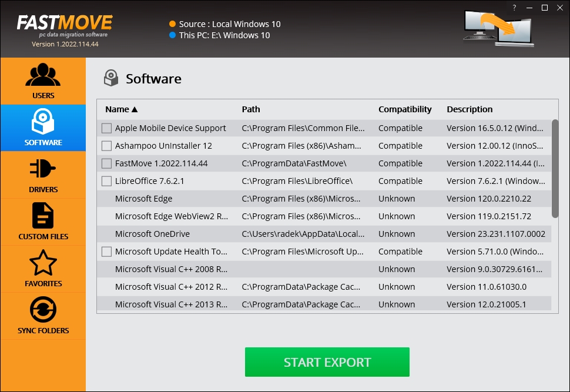The width and height of the screenshot is (570, 392).
Task: Click Compatible status in Apple Mobile row
Action: [x=400, y=128]
